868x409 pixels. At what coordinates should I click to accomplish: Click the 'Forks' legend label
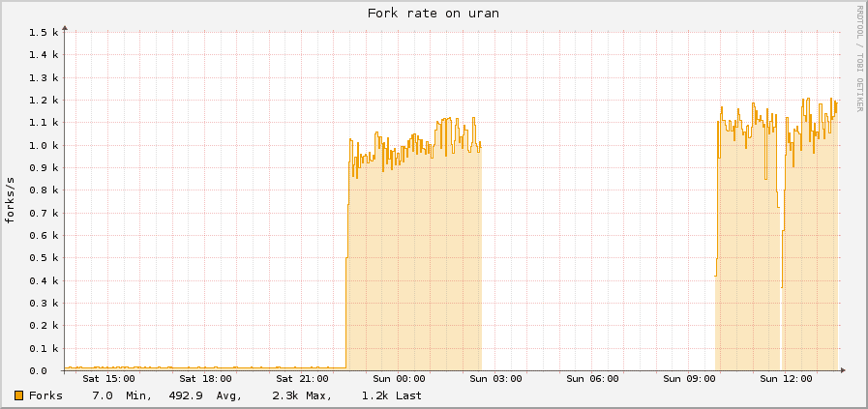pos(45,395)
